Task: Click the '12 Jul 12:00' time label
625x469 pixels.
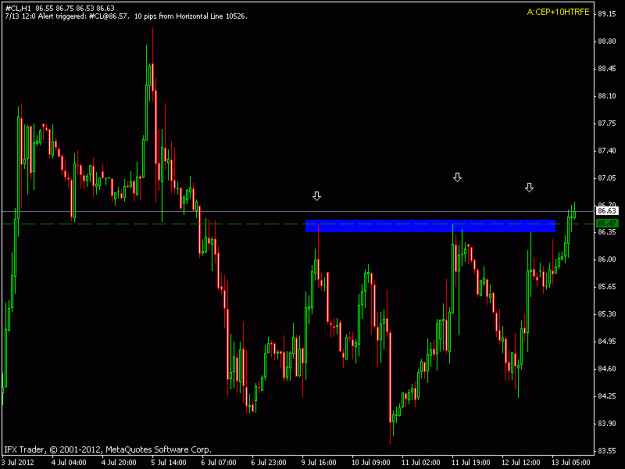Action: tap(521, 462)
